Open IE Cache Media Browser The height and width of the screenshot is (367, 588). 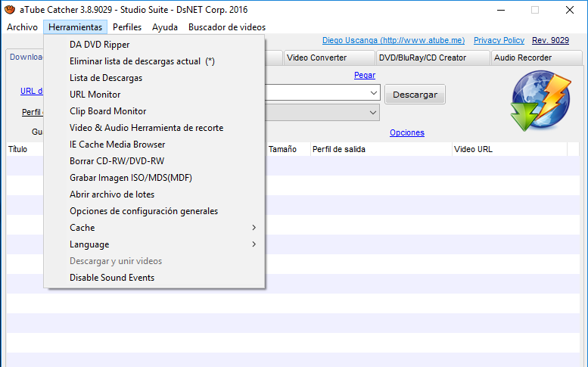pyautogui.click(x=154, y=145)
